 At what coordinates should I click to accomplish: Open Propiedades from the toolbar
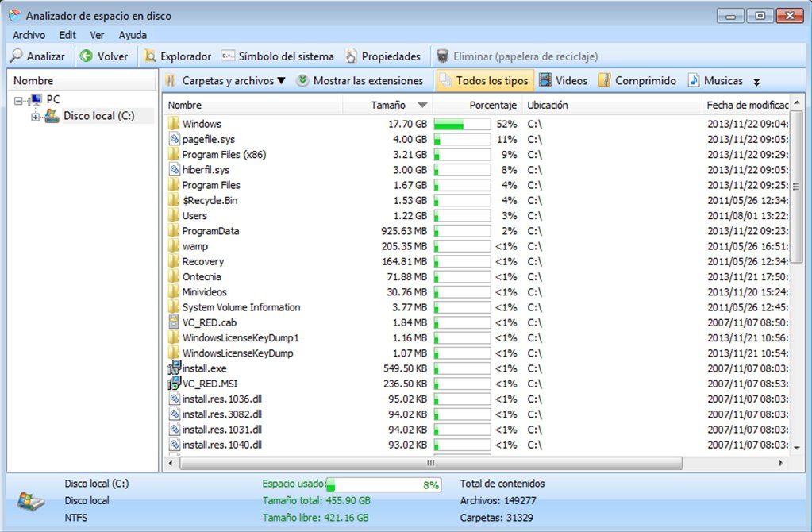click(x=383, y=56)
